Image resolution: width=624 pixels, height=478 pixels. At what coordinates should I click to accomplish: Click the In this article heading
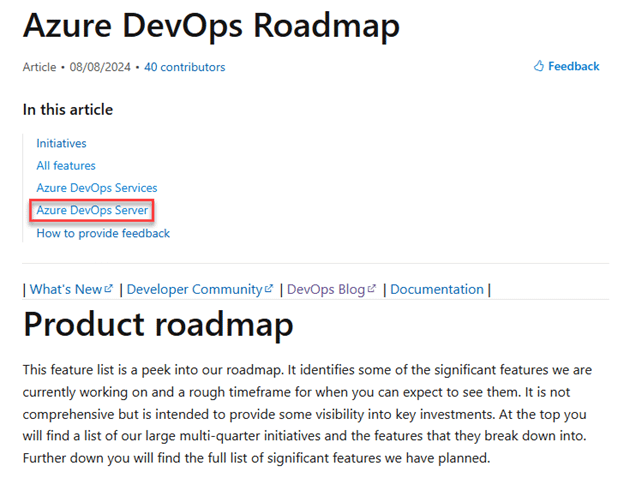pos(68,110)
